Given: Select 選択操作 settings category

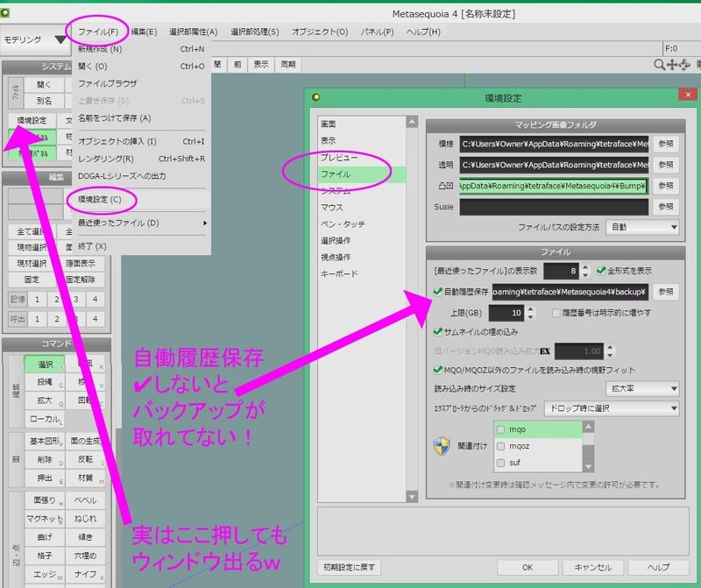Looking at the screenshot, I should click(361, 241).
